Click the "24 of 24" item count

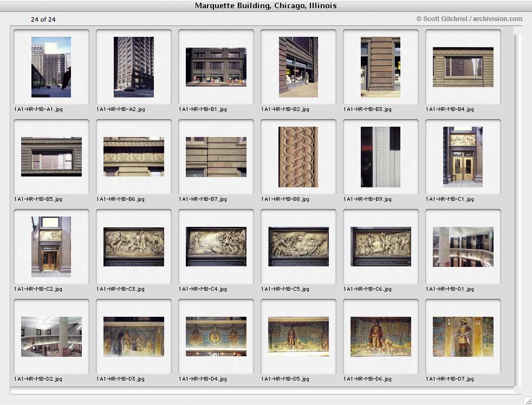(43, 19)
